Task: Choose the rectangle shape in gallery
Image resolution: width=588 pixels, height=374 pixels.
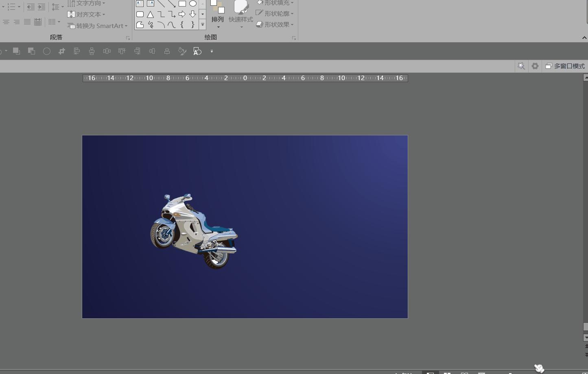Action: click(x=182, y=4)
